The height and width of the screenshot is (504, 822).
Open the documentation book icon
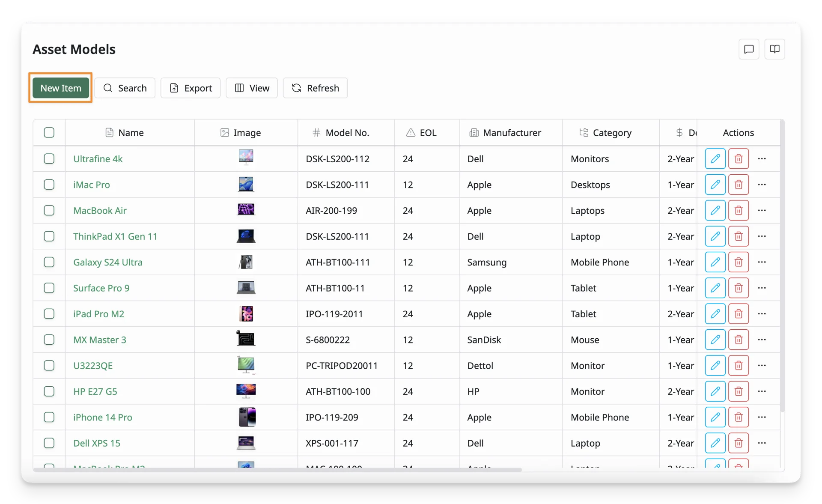[x=774, y=49]
